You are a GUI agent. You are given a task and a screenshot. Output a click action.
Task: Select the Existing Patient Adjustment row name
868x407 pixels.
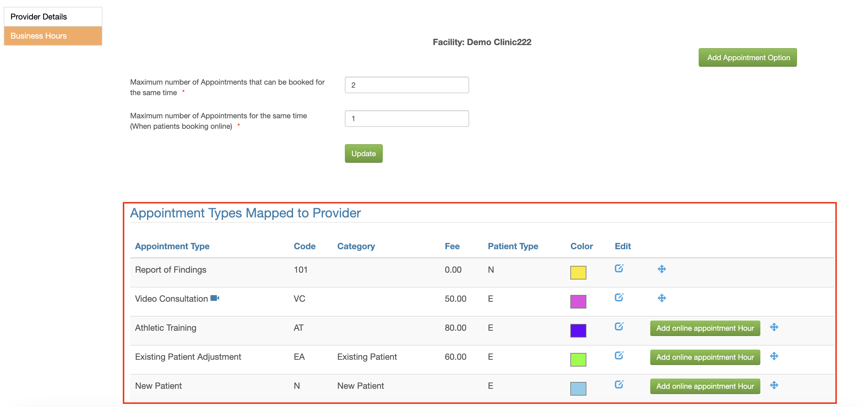click(x=188, y=357)
